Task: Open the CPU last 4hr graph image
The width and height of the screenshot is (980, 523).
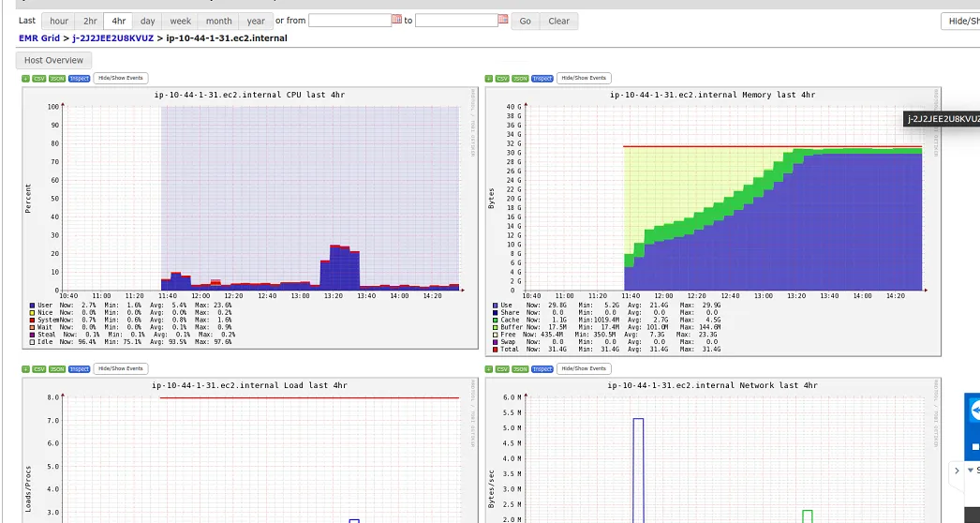Action: point(250,217)
